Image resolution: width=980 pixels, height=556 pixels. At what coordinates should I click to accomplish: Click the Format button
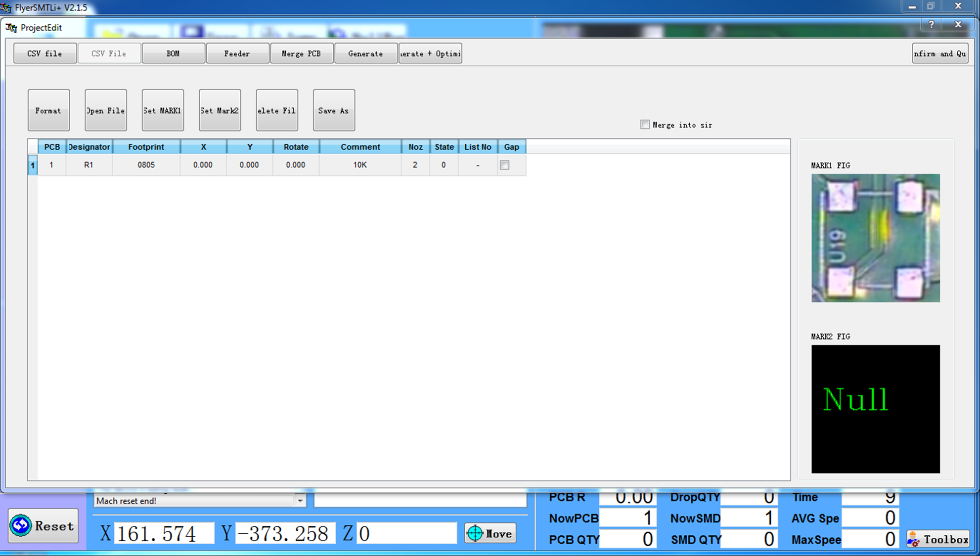pyautogui.click(x=48, y=110)
